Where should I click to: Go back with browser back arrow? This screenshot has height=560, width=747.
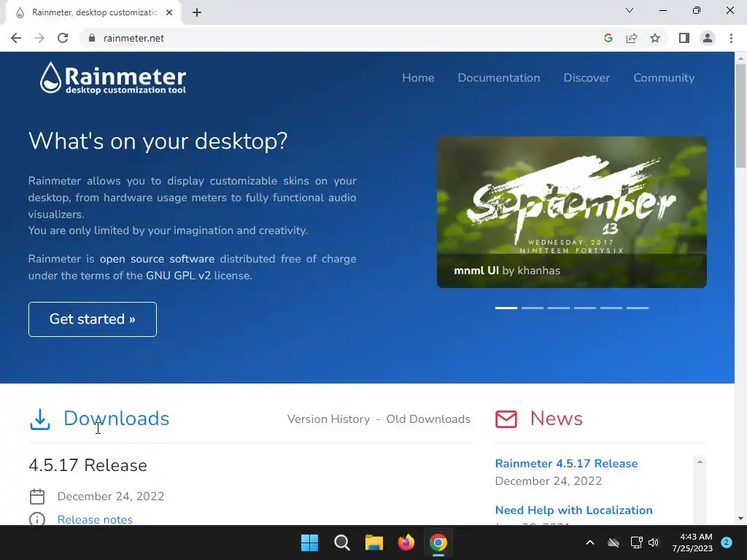(x=16, y=38)
